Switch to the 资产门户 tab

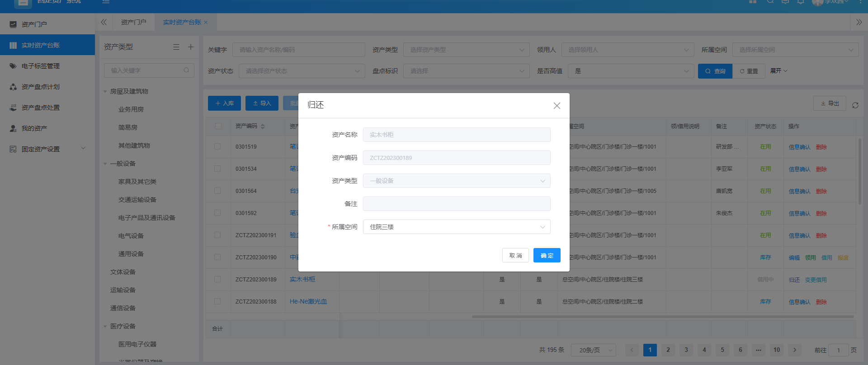click(133, 22)
